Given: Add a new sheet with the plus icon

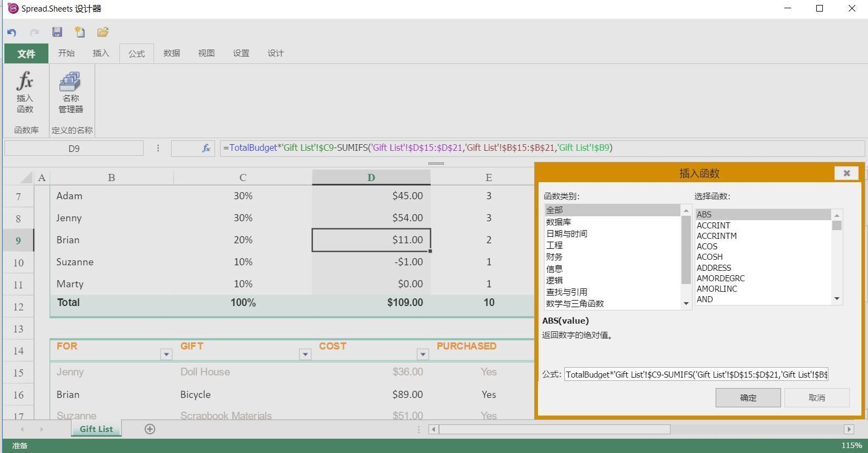Looking at the screenshot, I should 150,429.
